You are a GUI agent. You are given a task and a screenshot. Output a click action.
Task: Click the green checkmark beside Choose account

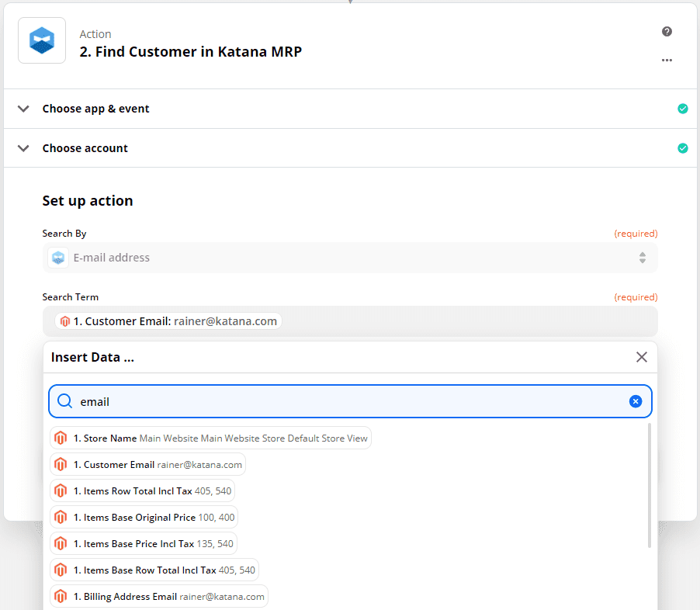coord(683,147)
